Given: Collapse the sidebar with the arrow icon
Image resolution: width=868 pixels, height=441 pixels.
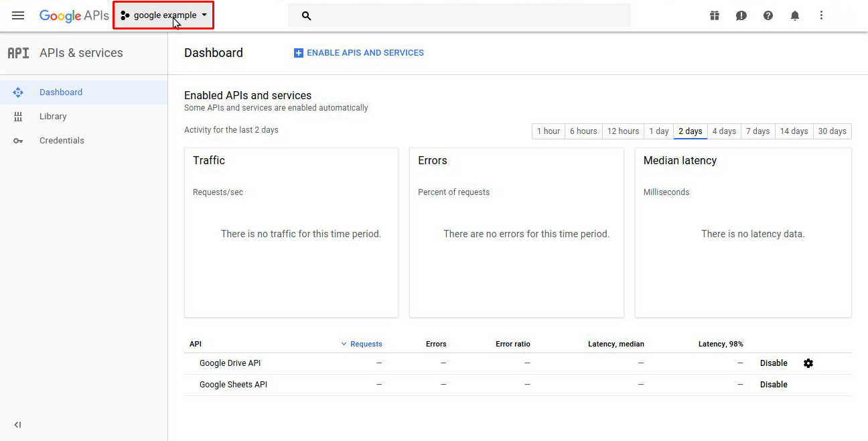Looking at the screenshot, I should [17, 424].
